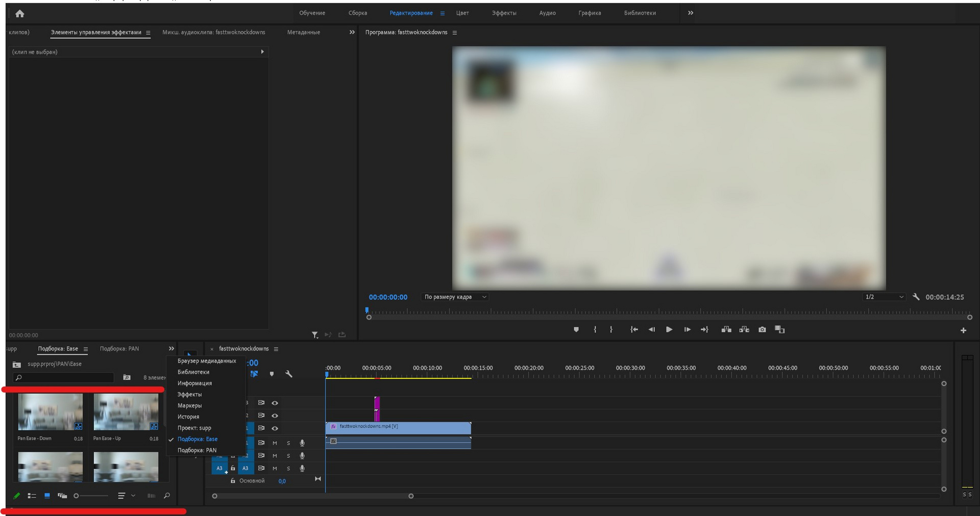Enable voice-over record on A2 track
Image resolution: width=980 pixels, height=516 pixels.
click(302, 456)
